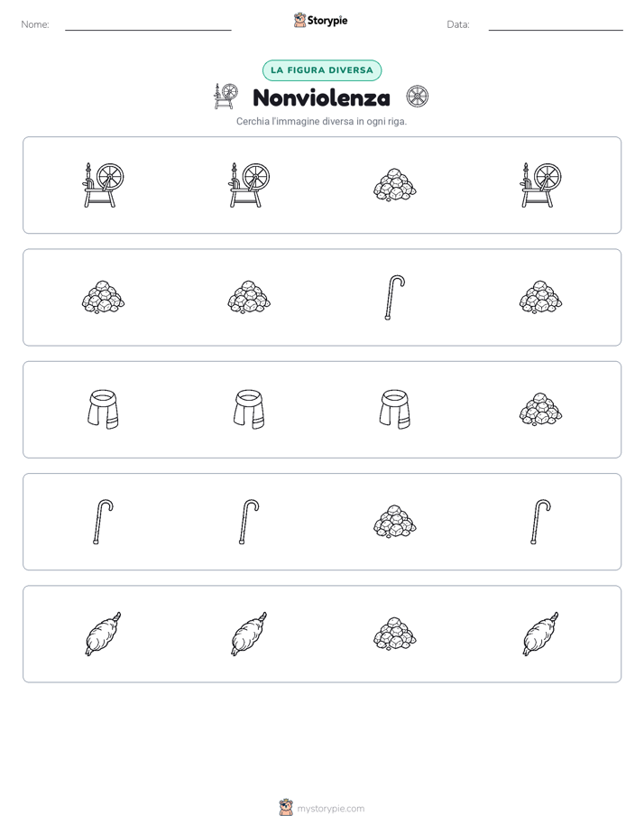Click the wheel icon right of the Nonviolenza title
Image resolution: width=644 pixels, height=834 pixels.
(417, 97)
